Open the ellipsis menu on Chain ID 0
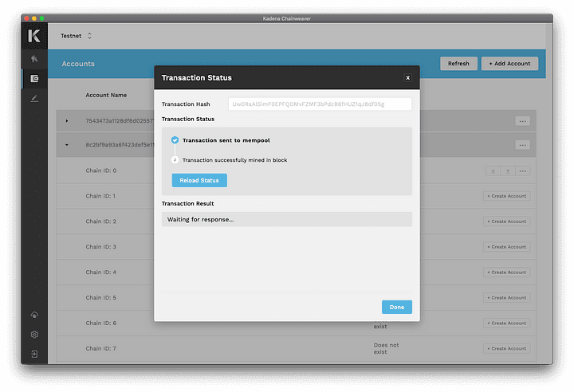 coord(523,171)
